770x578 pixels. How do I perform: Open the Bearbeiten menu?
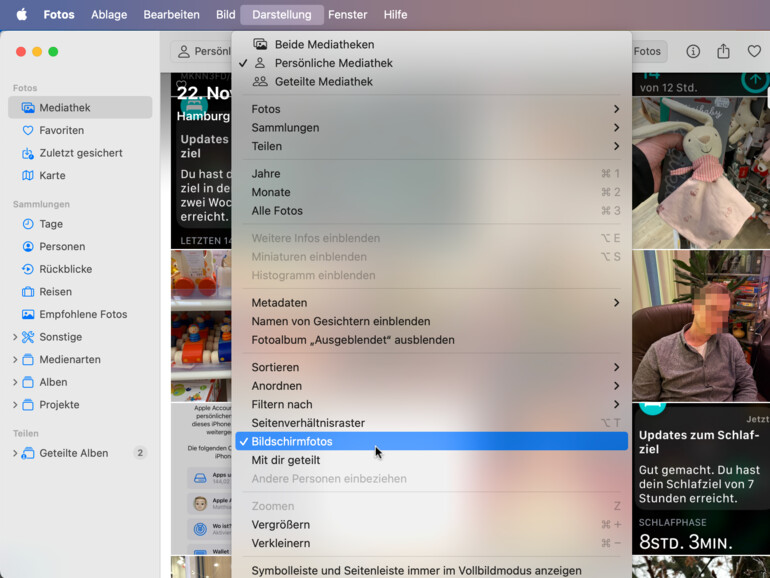(171, 15)
